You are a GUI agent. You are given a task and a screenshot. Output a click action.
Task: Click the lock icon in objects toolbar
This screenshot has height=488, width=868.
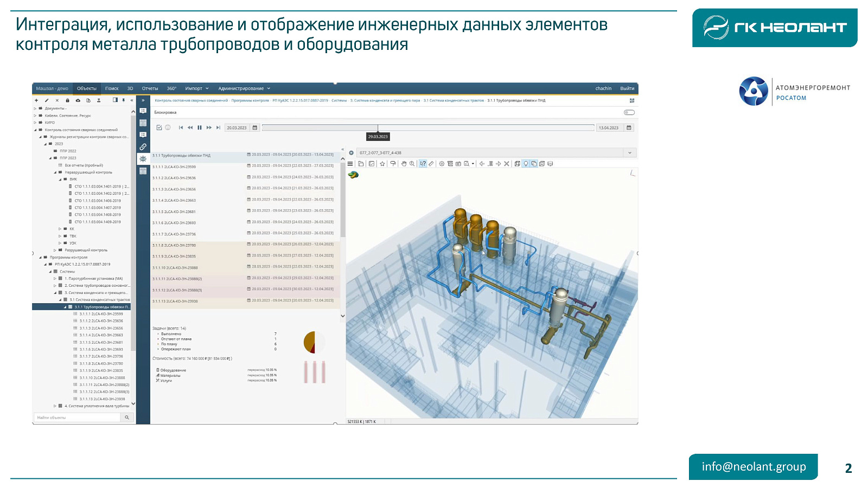pos(67,100)
